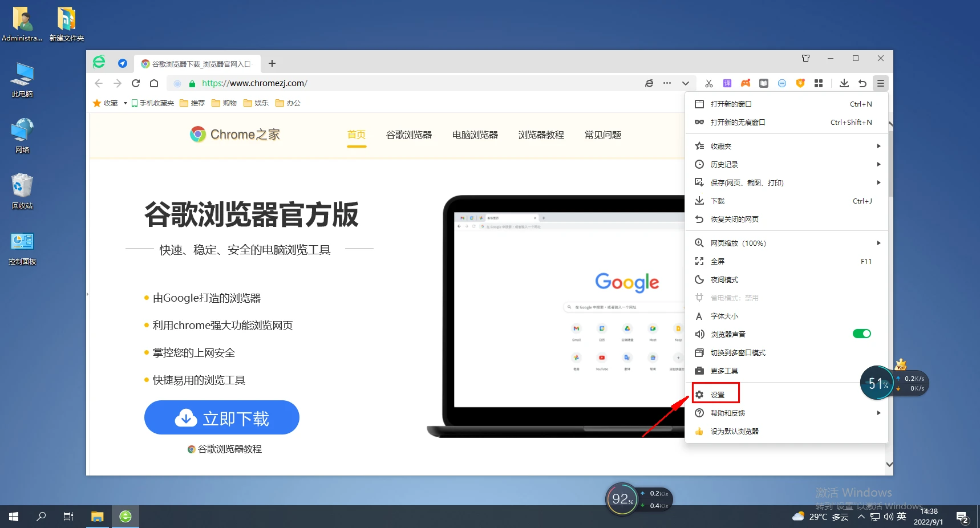Click the 首页 nav link
This screenshot has width=980, height=528.
pos(357,135)
